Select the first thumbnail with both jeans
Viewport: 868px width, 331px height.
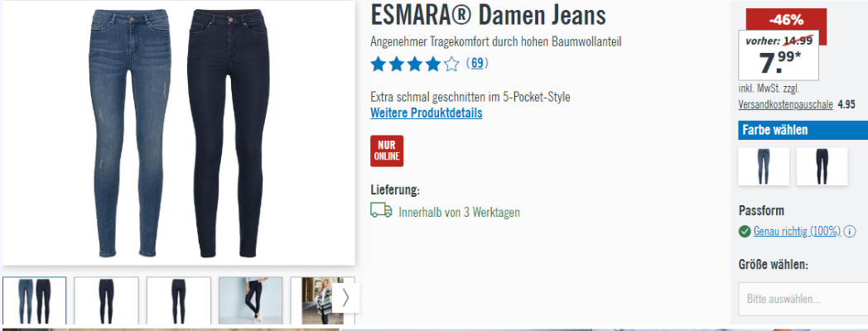pos(34,300)
